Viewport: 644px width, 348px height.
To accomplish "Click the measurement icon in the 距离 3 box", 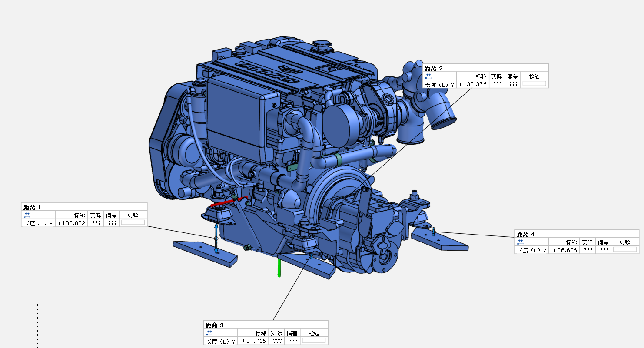I will pyautogui.click(x=209, y=333).
